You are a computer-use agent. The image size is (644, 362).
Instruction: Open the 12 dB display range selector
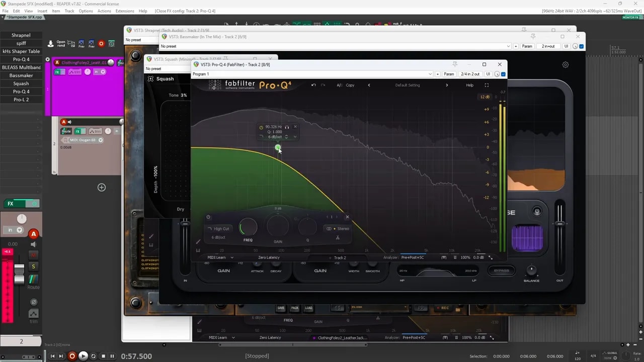(485, 97)
